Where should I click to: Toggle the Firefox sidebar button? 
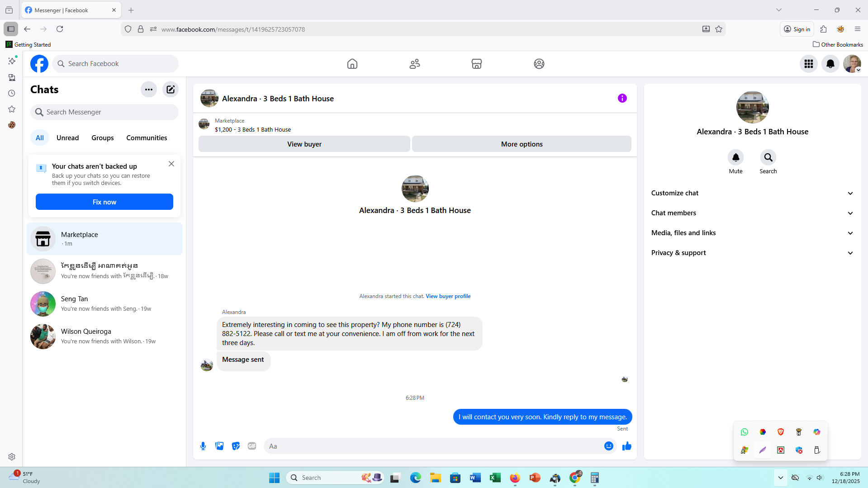[x=11, y=29]
